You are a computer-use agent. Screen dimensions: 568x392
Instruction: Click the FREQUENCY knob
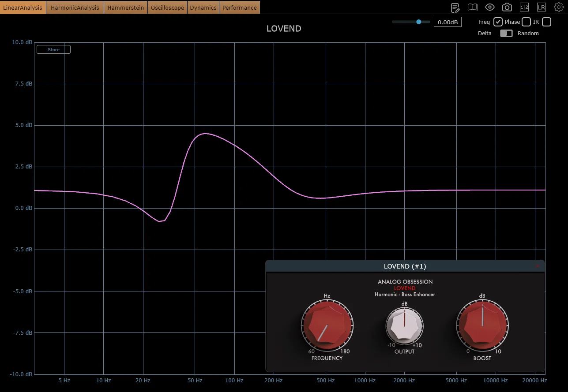click(x=327, y=325)
